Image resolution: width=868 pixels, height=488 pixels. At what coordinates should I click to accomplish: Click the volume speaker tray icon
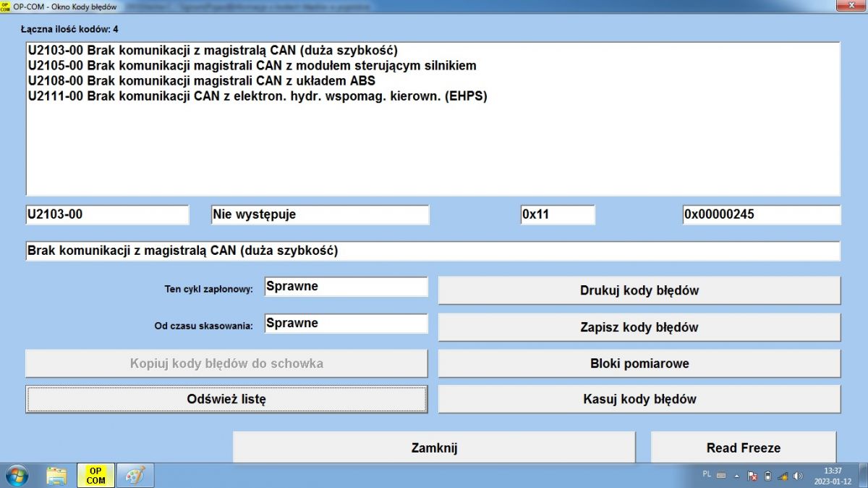pyautogui.click(x=798, y=476)
